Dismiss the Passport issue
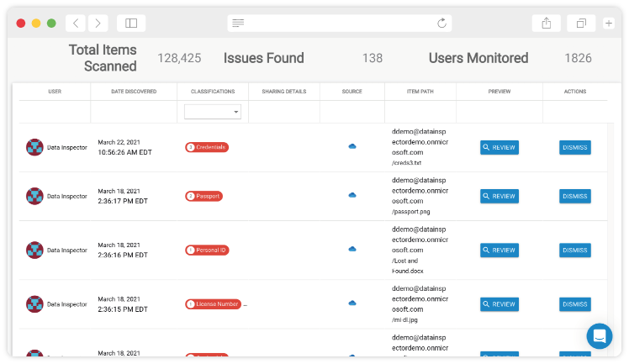Viewport: 629px width, 364px height. point(575,196)
